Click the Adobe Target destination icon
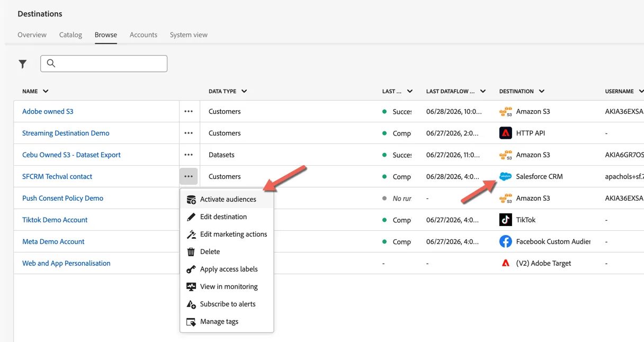 click(506, 263)
